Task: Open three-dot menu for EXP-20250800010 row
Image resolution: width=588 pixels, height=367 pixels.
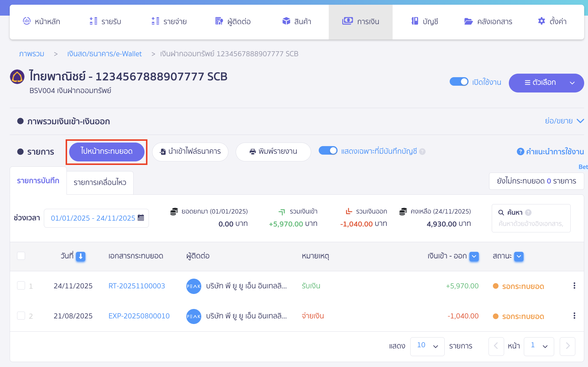Action: point(574,316)
